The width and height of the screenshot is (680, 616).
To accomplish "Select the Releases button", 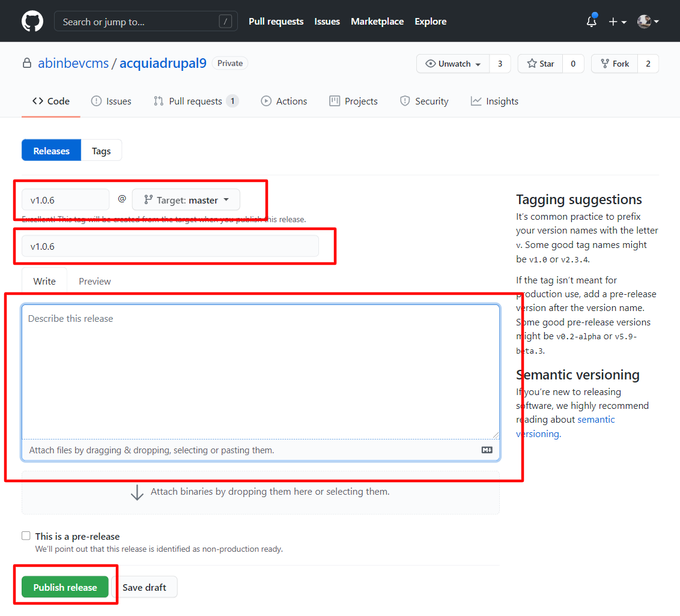I will coord(51,151).
